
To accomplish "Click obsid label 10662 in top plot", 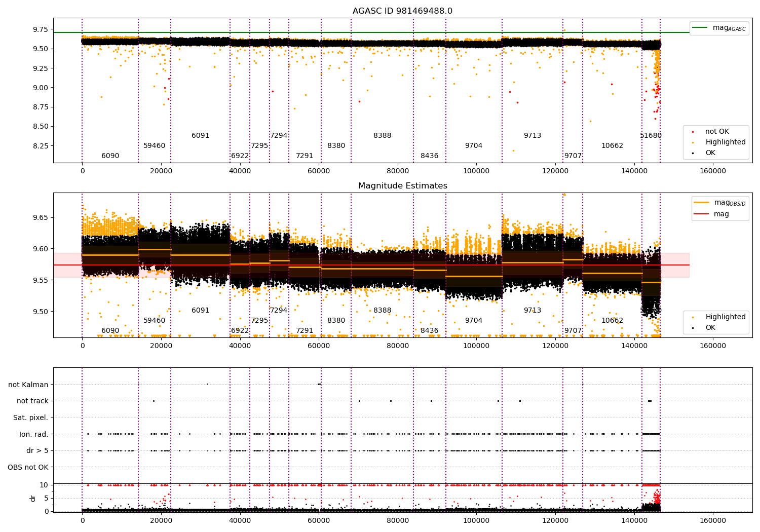I will coord(613,146).
